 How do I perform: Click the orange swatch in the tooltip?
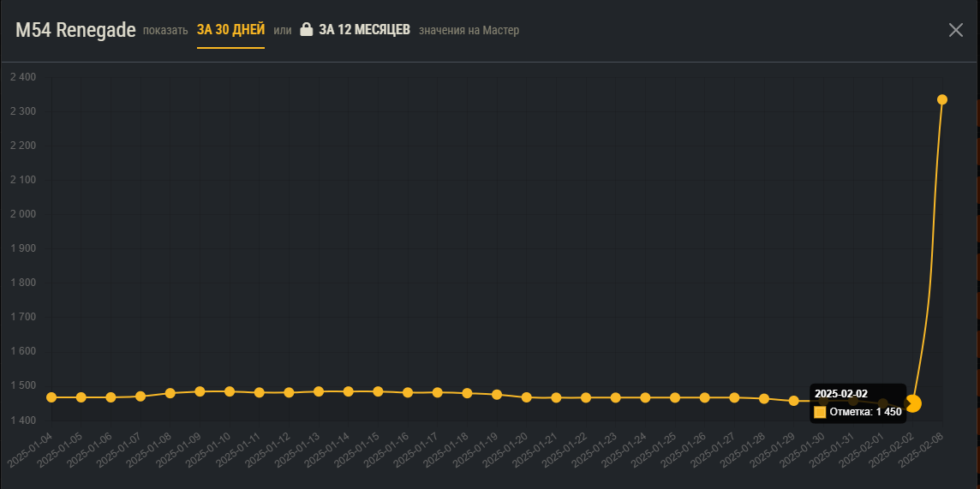[x=820, y=412]
